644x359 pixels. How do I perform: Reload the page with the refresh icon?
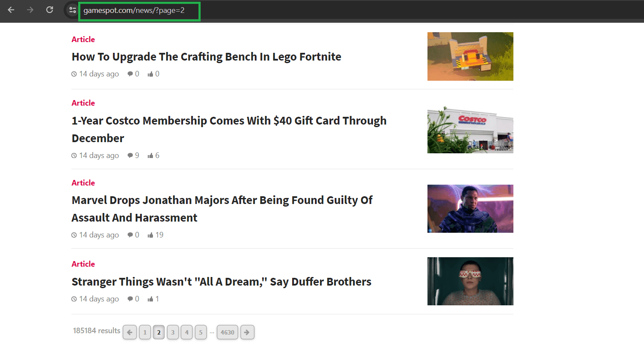tap(50, 10)
